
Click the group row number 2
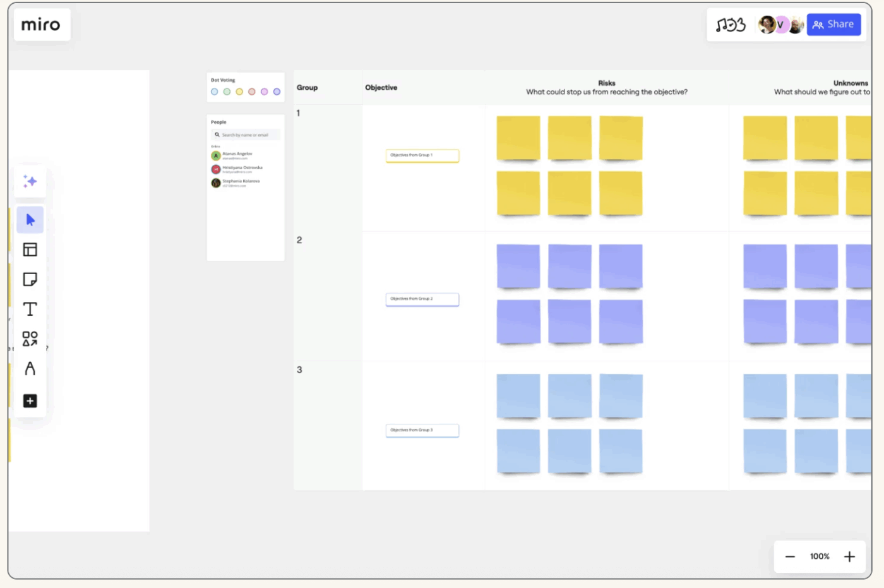[299, 240]
